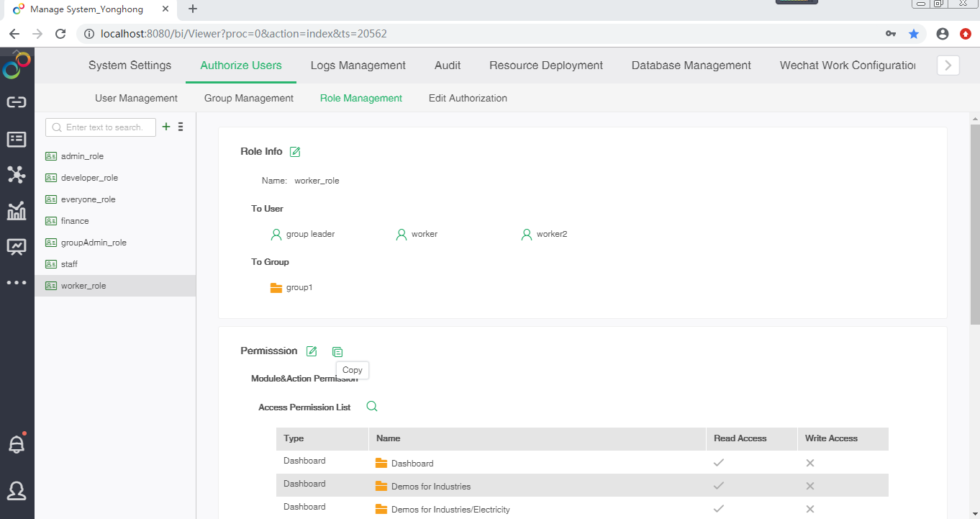This screenshot has width=980, height=519.
Task: Open the bar chart sidebar icon
Action: (17, 211)
